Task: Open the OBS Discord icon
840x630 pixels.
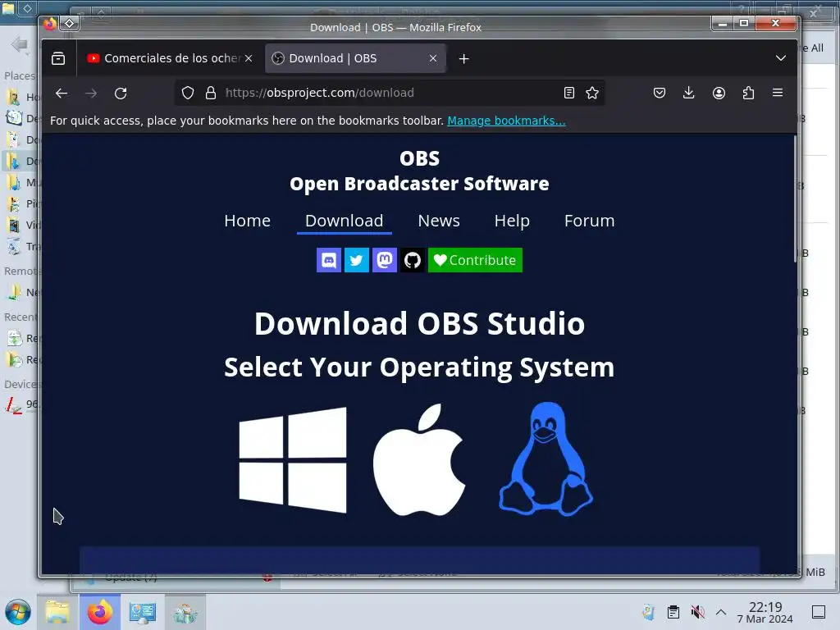Action: 329,260
